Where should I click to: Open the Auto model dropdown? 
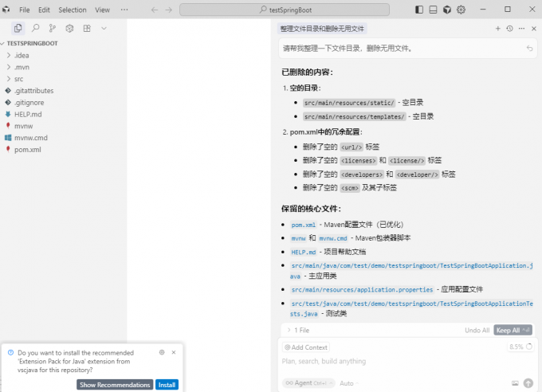click(348, 383)
